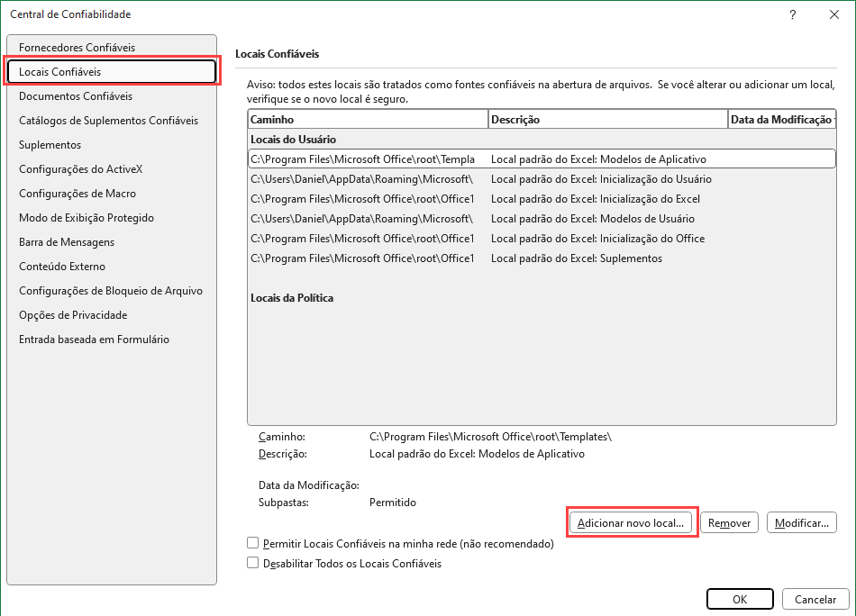Select Locais Confiáveis in the sidebar
Image resolution: width=856 pixels, height=616 pixels.
pos(112,71)
